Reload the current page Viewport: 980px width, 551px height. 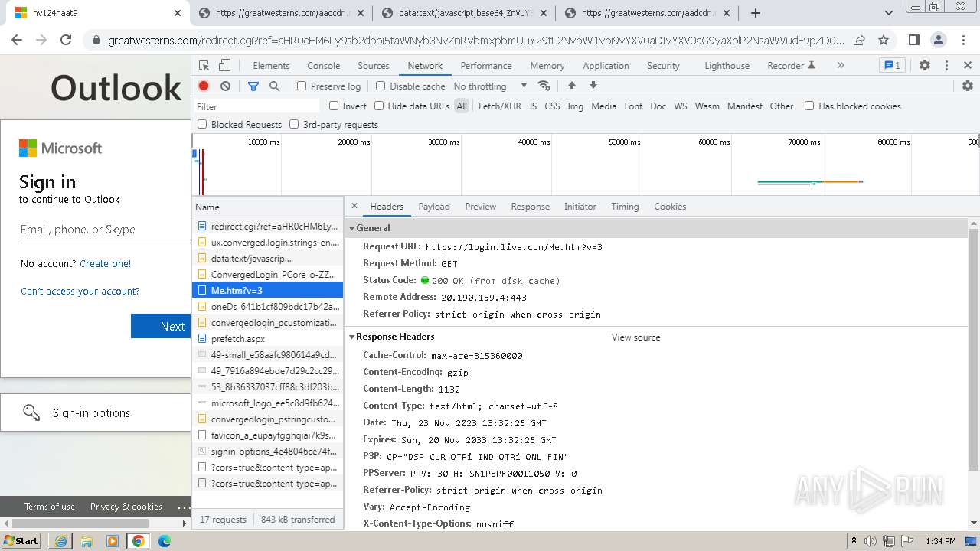[x=66, y=41]
